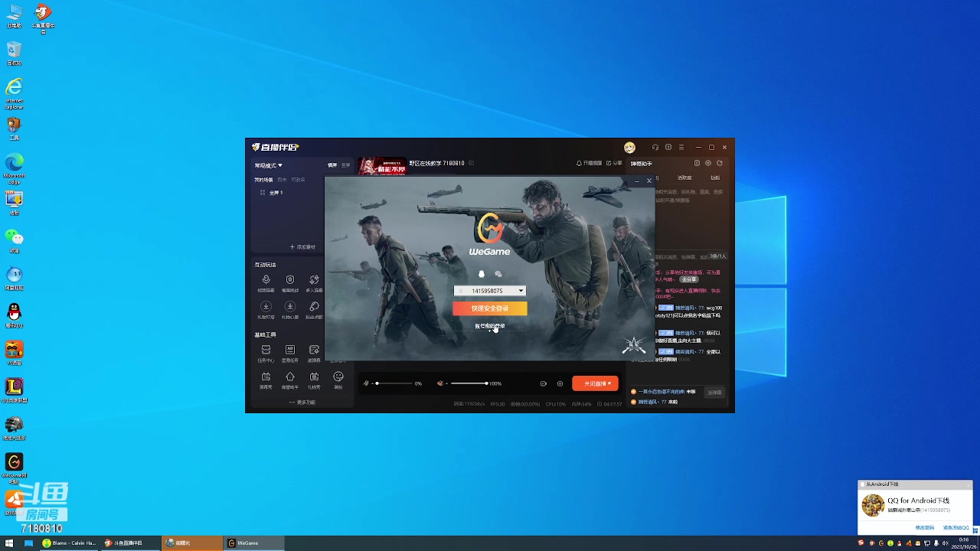
Task: Switch to the 钻粉 tab in right panel
Action: click(x=715, y=178)
